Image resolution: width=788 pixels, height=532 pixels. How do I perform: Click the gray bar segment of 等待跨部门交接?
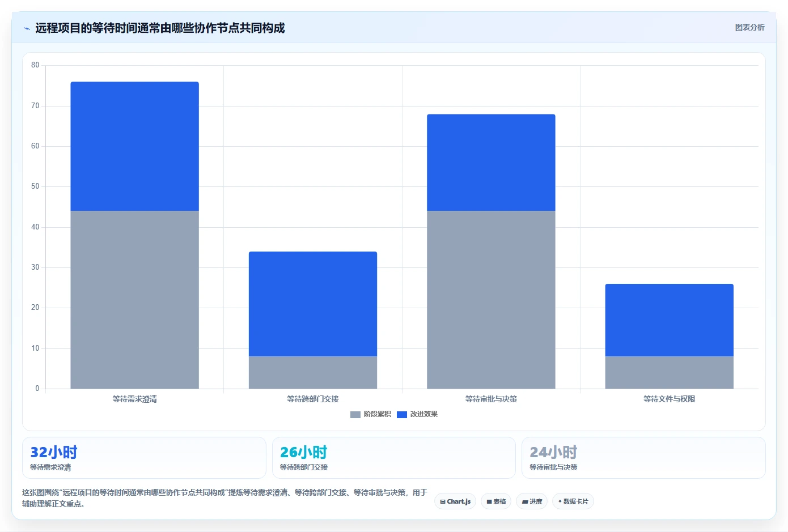coord(313,372)
